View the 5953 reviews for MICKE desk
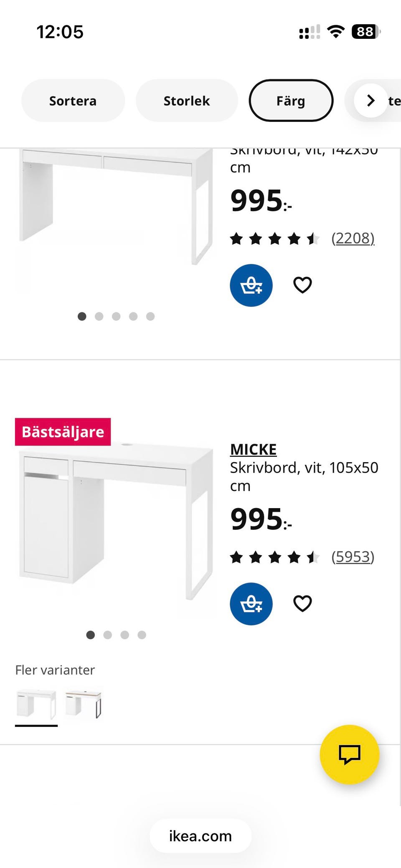 tap(353, 557)
